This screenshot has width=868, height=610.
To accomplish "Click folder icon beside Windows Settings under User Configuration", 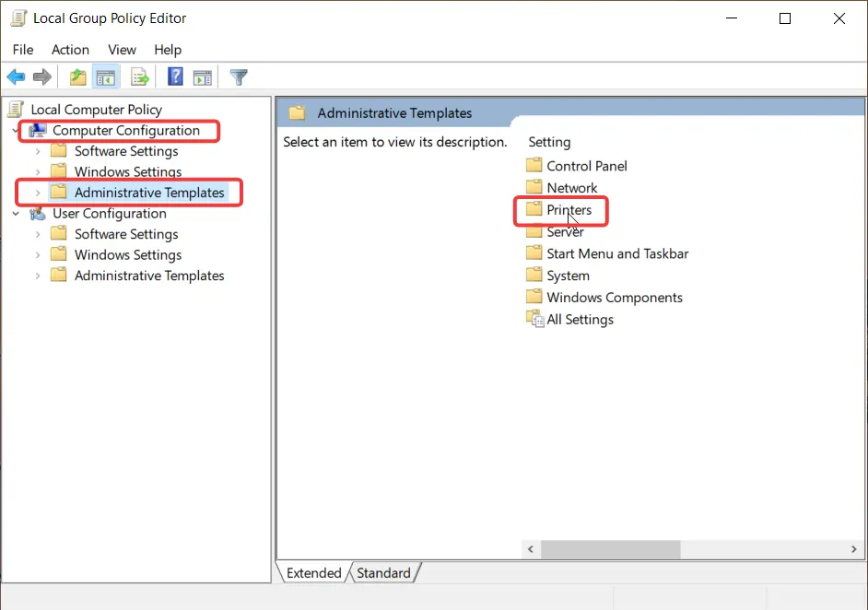I will pyautogui.click(x=59, y=254).
